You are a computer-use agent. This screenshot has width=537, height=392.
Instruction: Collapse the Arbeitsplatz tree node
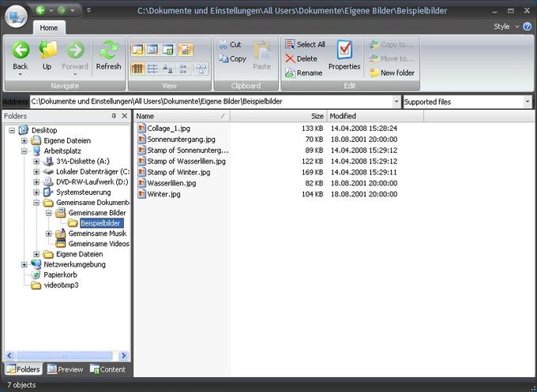[x=24, y=151]
